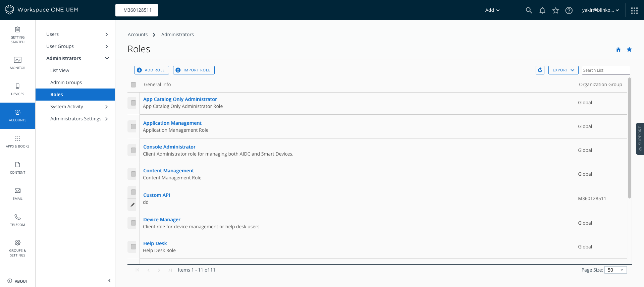Open Admin Groups menu item
644x287 pixels.
tap(66, 82)
